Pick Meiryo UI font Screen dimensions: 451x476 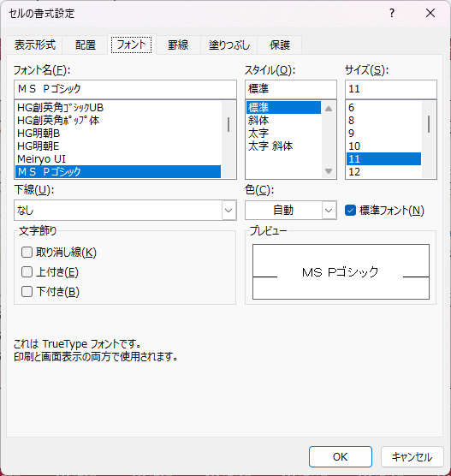coord(118,158)
